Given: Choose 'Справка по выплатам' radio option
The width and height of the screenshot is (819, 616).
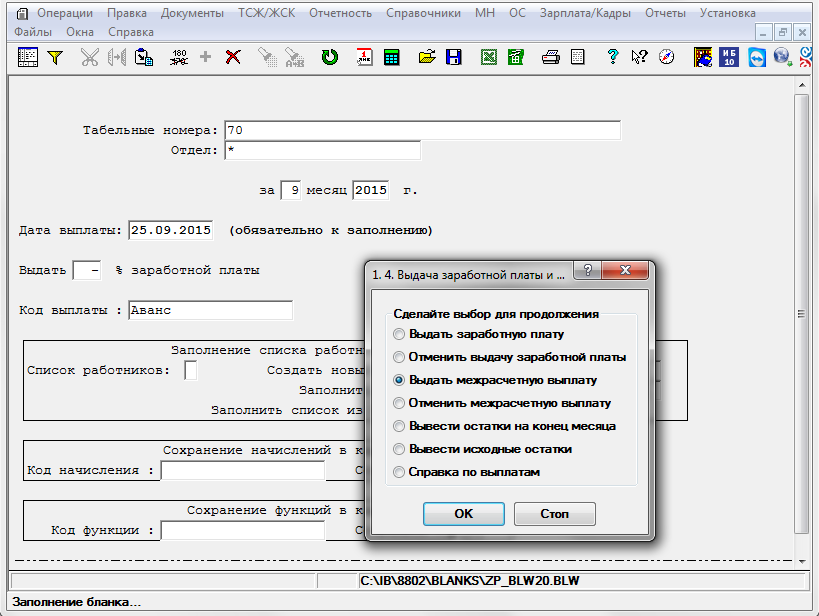Looking at the screenshot, I should [x=400, y=472].
